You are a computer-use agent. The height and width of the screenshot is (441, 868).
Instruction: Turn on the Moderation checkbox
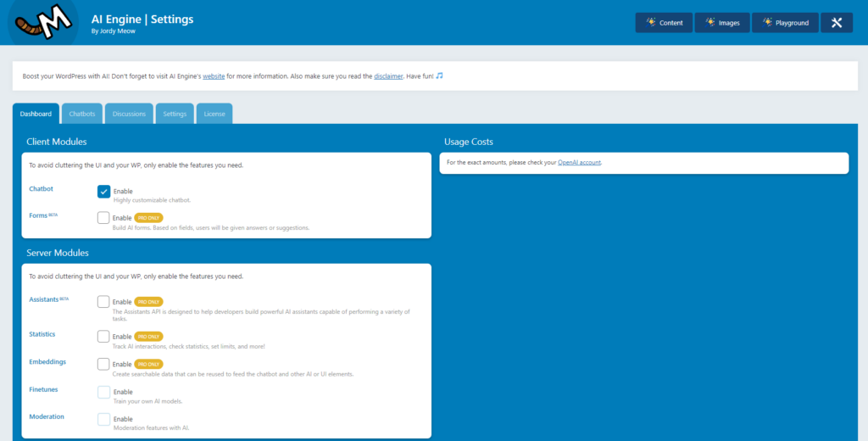click(103, 419)
